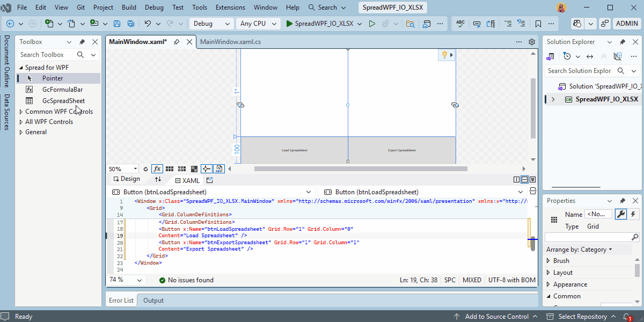
Task: Expand the Brush property category
Action: point(548,261)
